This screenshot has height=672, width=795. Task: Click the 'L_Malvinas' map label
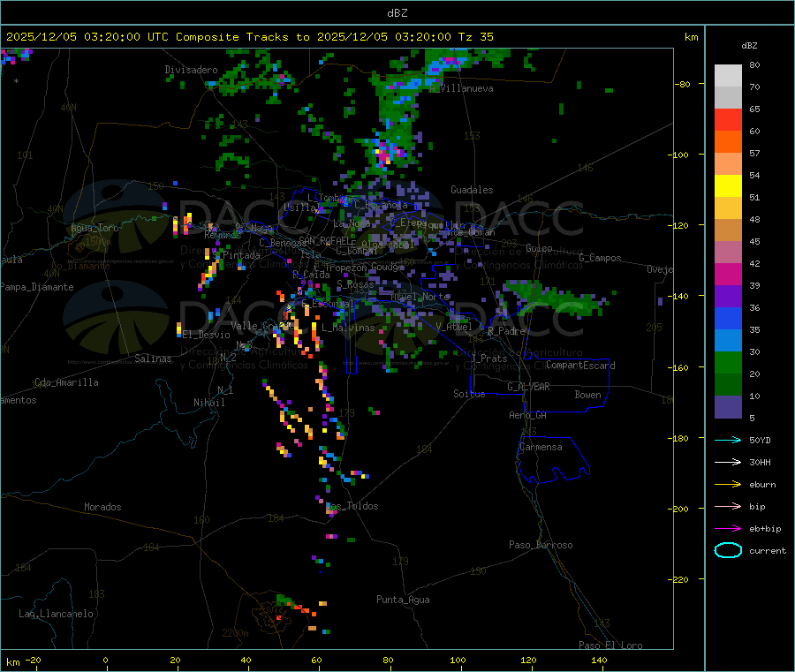[348, 328]
